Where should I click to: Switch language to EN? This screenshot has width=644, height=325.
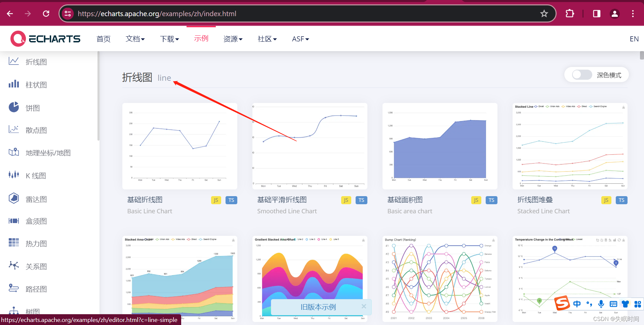coord(634,39)
